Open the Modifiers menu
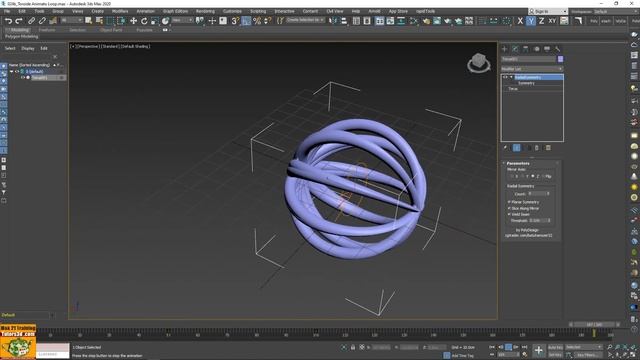Viewport: 640px width, 360px height. coord(120,11)
